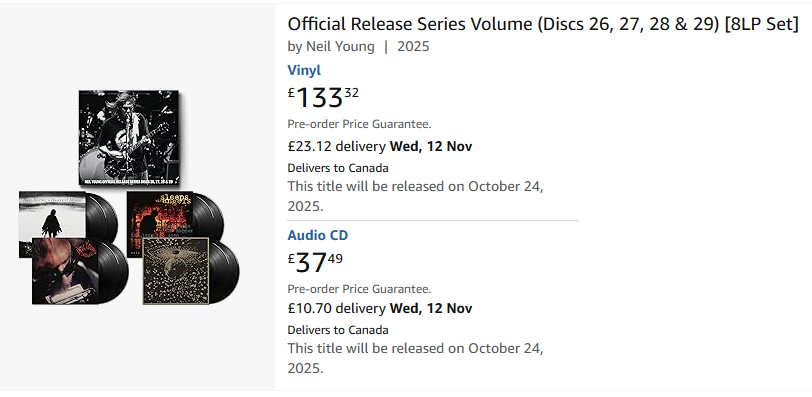Click the Sleeps with Angels album cover
The height and width of the screenshot is (397, 812).
[x=160, y=216]
